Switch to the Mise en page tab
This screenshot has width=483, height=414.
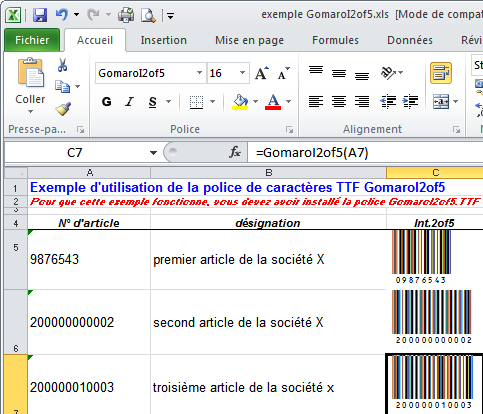(x=250, y=40)
